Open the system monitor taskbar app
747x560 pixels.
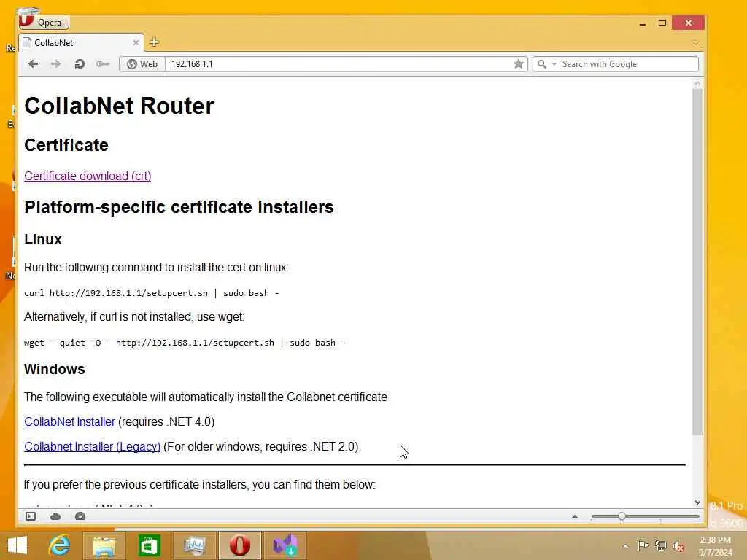tap(194, 545)
